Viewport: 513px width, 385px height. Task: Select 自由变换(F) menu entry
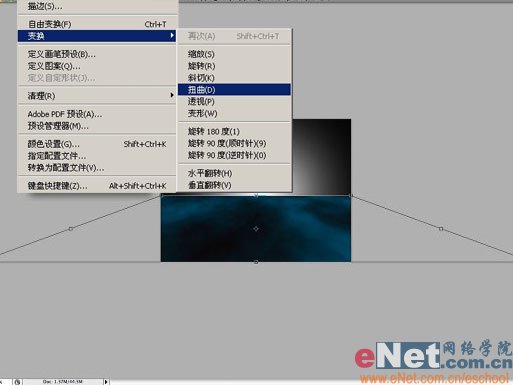[97, 24]
